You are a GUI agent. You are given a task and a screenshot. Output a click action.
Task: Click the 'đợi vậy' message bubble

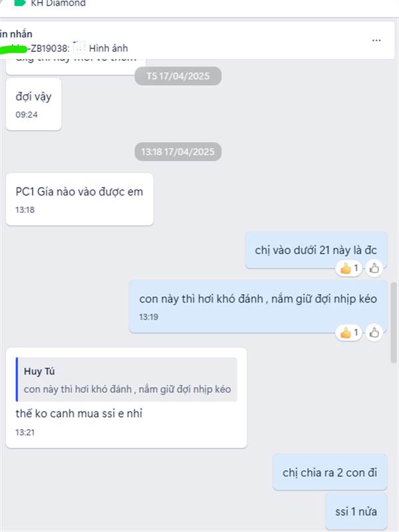(34, 104)
